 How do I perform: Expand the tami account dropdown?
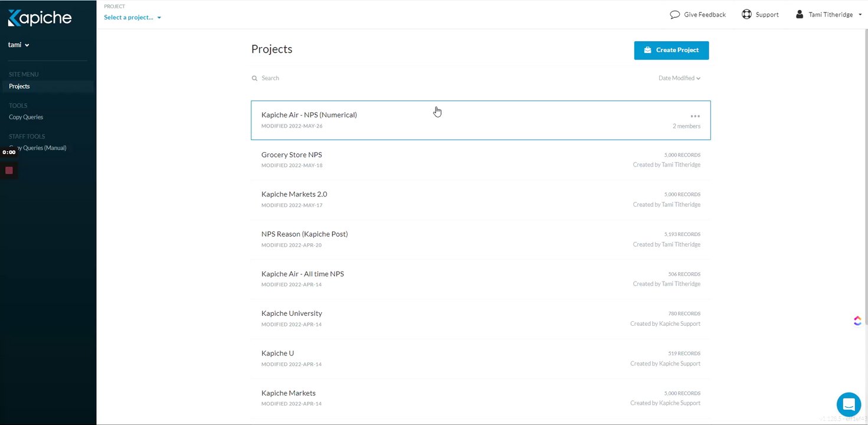click(x=19, y=45)
